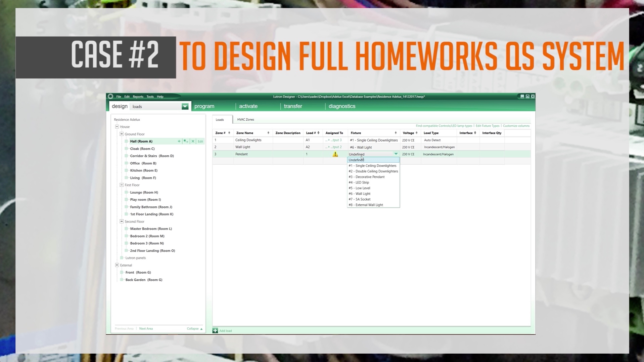Switch to the program tab
Viewport: 644px width, 362px height.
tap(204, 106)
